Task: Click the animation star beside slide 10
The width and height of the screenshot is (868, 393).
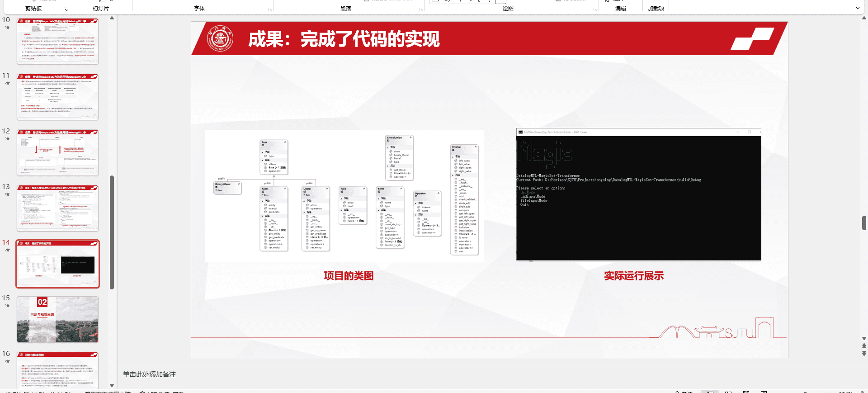Action: pos(7,27)
